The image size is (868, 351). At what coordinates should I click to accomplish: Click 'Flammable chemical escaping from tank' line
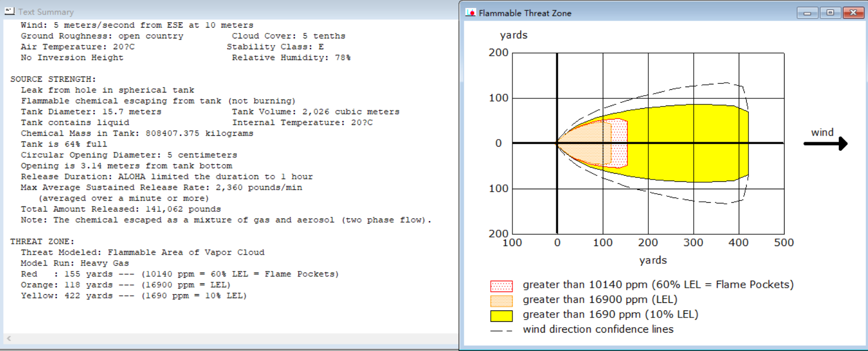click(x=158, y=101)
